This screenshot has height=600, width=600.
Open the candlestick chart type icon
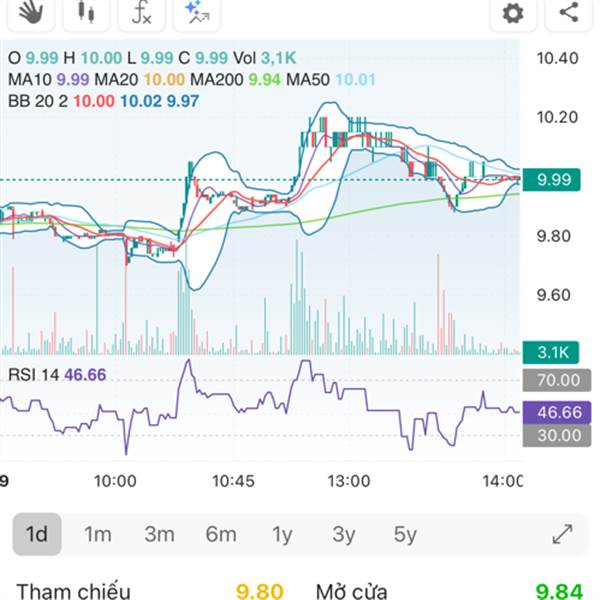86,13
